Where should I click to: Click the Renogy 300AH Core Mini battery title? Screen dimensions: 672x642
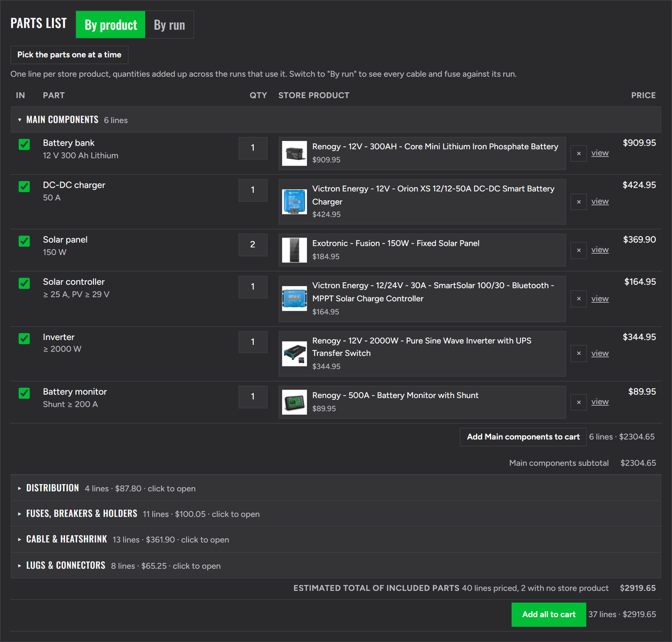(435, 147)
